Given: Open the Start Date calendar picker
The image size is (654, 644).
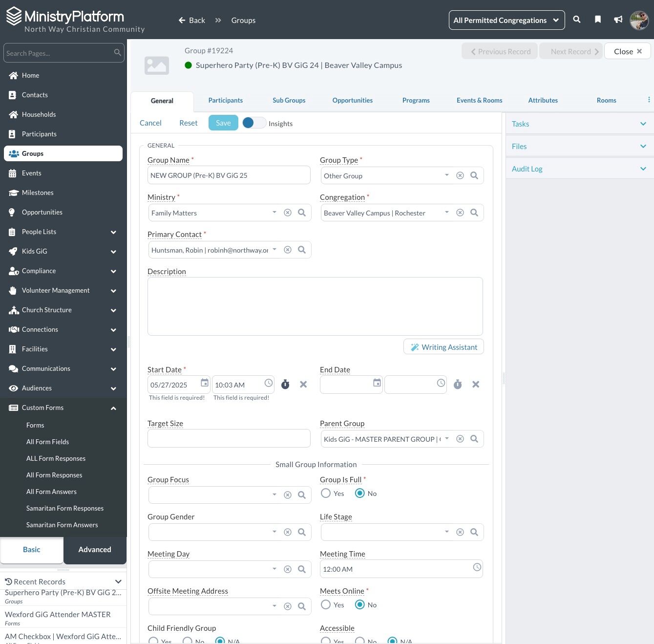Looking at the screenshot, I should point(205,383).
